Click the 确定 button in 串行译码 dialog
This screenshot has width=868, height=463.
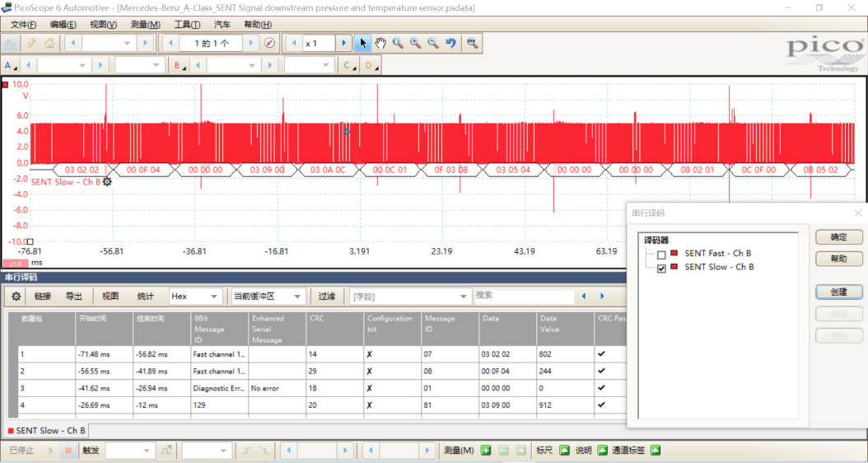point(838,237)
